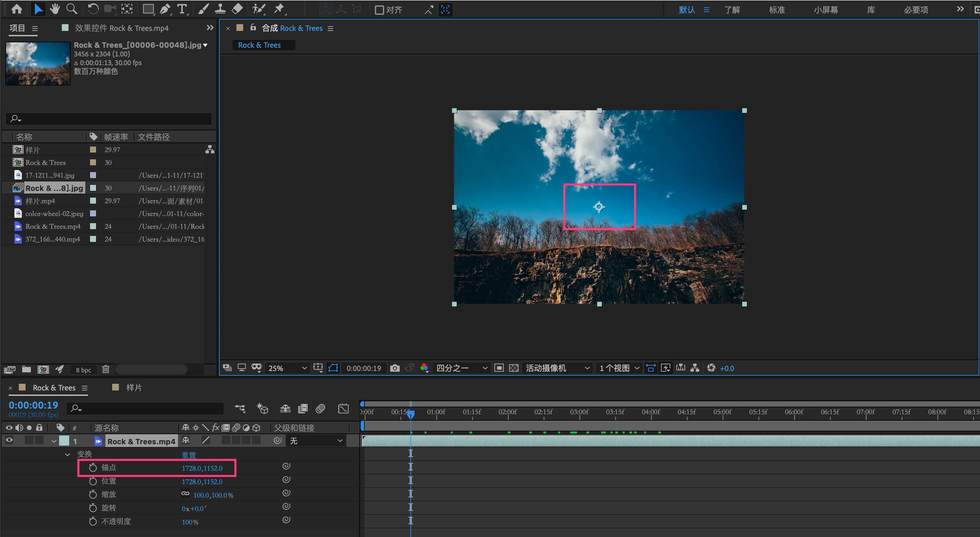Take a snapshot with camera icon
The height and width of the screenshot is (537, 980).
tap(395, 368)
